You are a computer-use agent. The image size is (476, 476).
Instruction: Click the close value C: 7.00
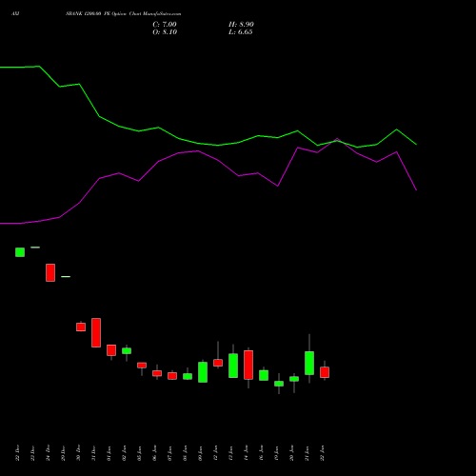point(165,25)
